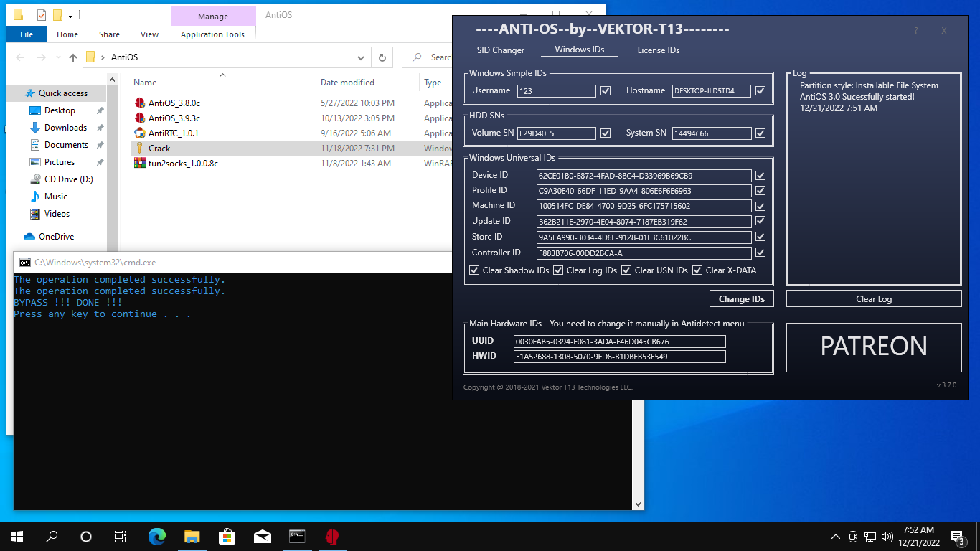The width and height of the screenshot is (980, 551).
Task: Toggle Hostname checkbox
Action: pyautogui.click(x=760, y=91)
